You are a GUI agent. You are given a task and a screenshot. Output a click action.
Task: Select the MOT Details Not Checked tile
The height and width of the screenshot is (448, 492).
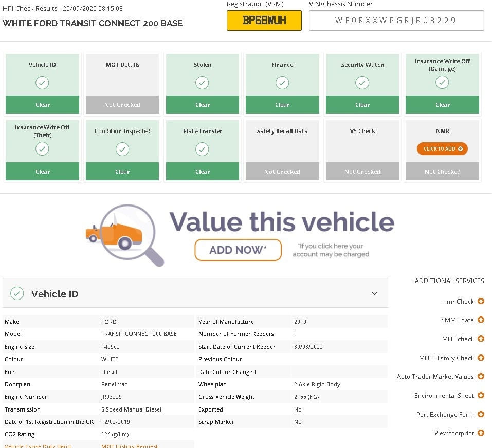[122, 84]
